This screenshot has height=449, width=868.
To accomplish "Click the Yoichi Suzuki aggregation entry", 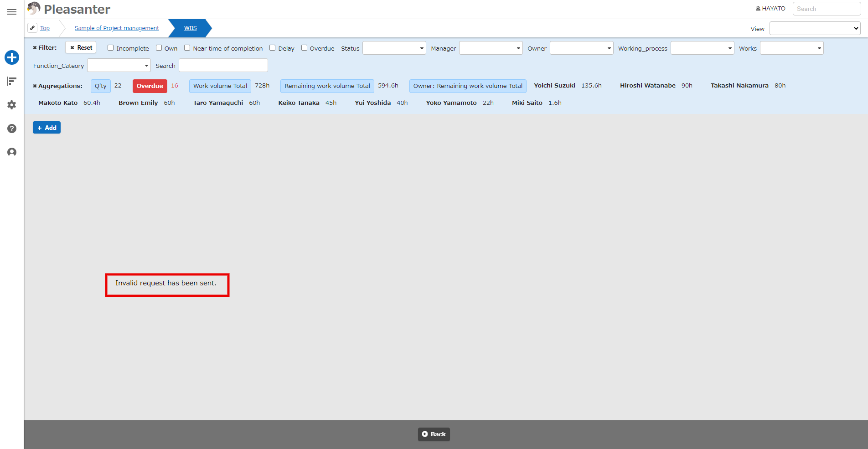I will (x=568, y=85).
